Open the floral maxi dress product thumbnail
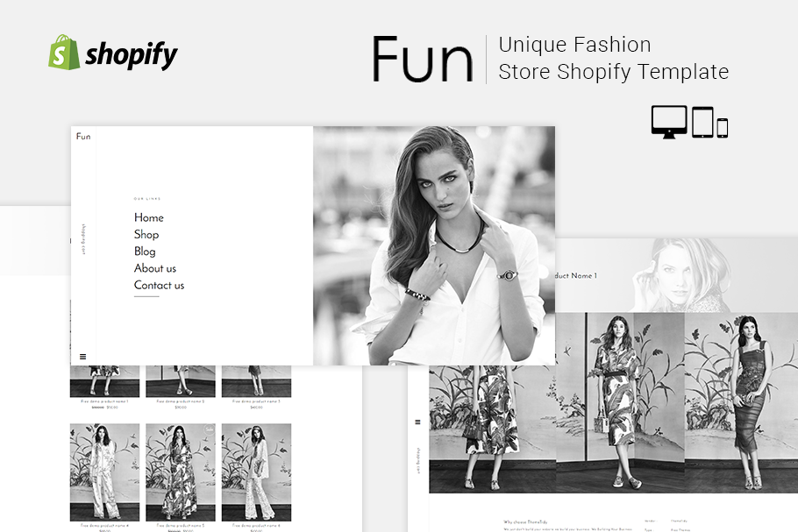 coord(180,472)
